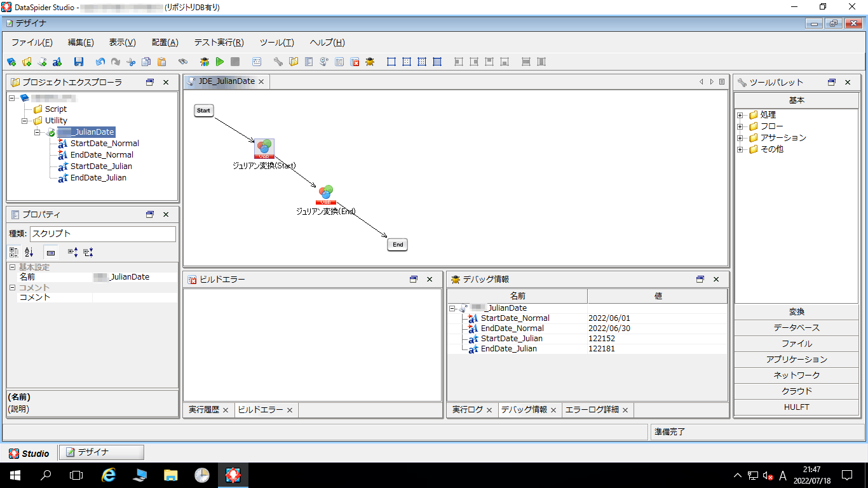Click the densest grid display icon

point(437,62)
